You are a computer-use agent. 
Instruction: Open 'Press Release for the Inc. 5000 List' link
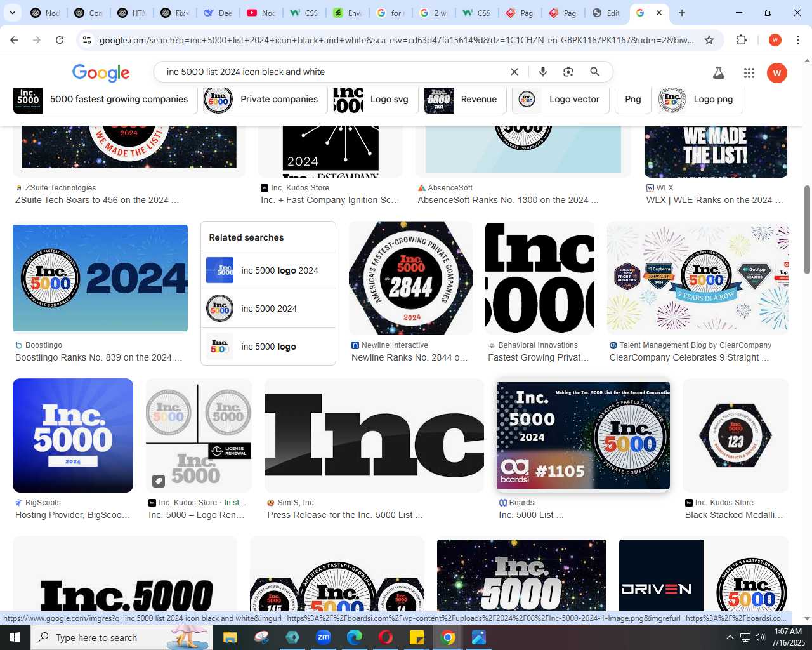click(x=345, y=515)
